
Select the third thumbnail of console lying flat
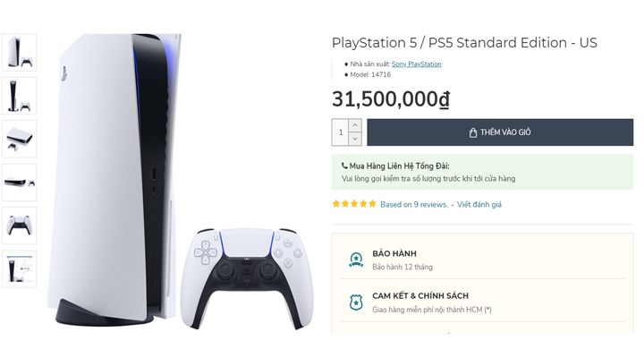coord(20,139)
